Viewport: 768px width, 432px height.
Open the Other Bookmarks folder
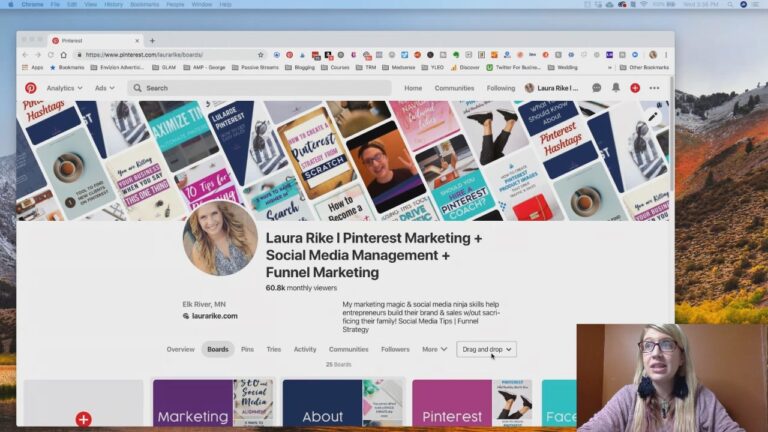coord(644,68)
